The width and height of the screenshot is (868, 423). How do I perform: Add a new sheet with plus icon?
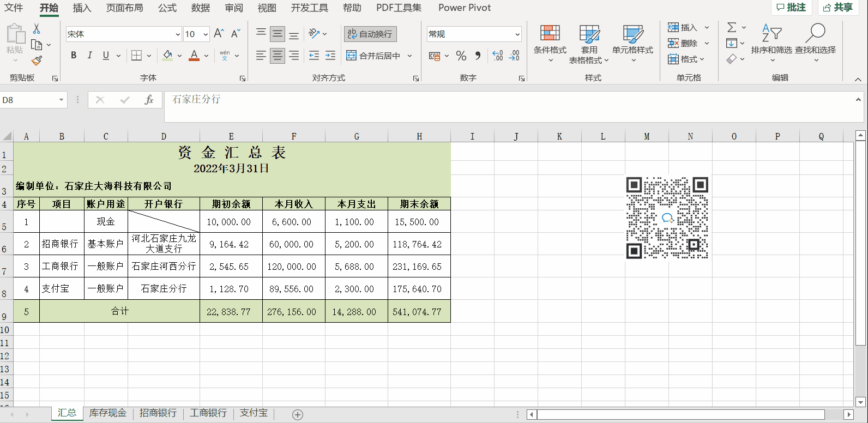[298, 415]
